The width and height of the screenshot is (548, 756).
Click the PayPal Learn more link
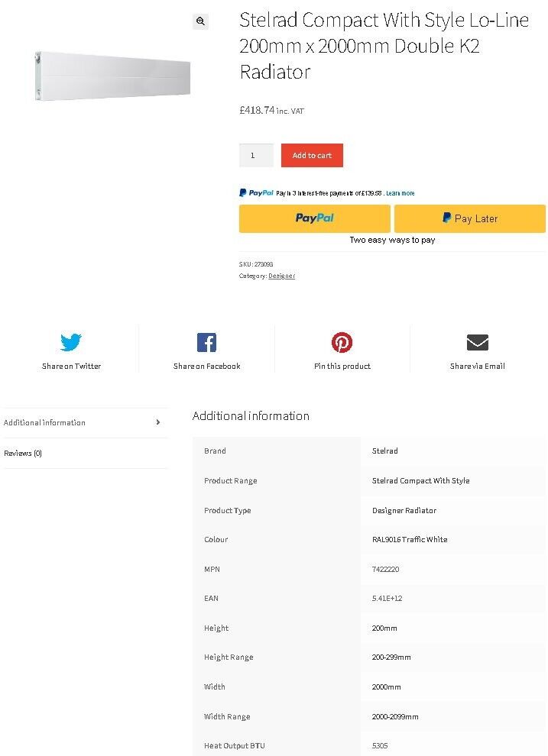[400, 193]
